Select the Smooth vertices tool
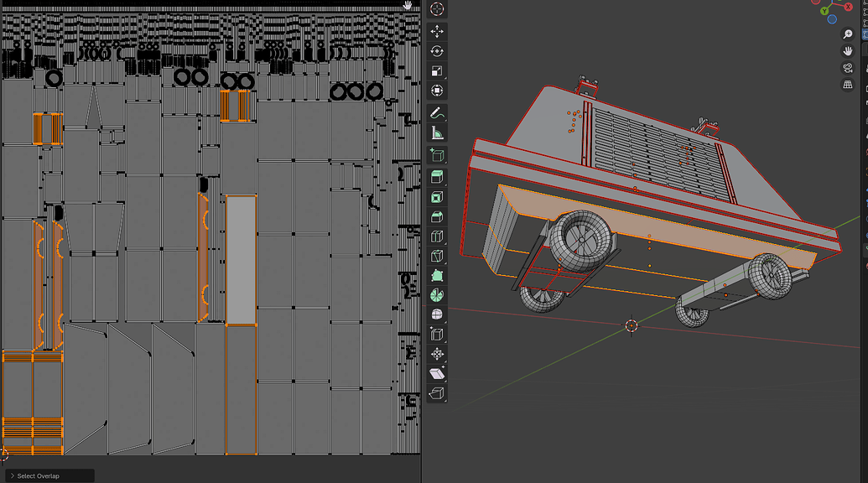This screenshot has width=868, height=483. coord(437,314)
